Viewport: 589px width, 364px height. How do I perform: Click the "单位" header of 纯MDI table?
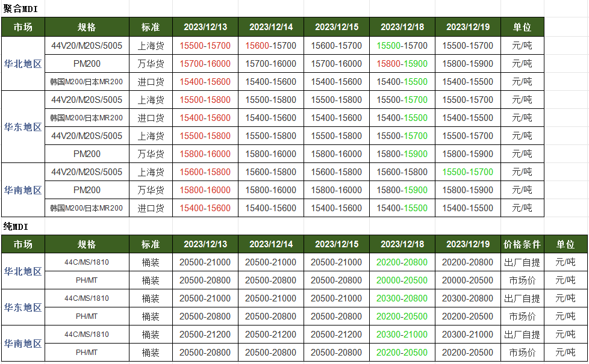[x=566, y=244]
